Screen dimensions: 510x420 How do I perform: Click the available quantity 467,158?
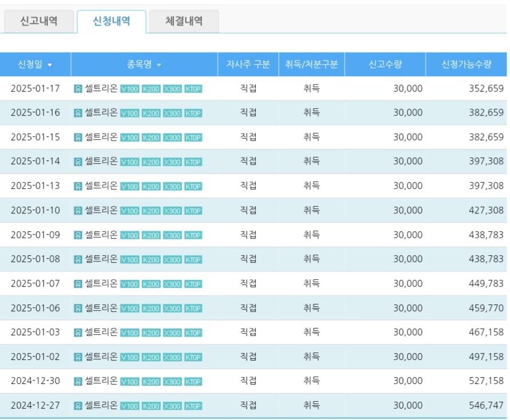point(487,332)
